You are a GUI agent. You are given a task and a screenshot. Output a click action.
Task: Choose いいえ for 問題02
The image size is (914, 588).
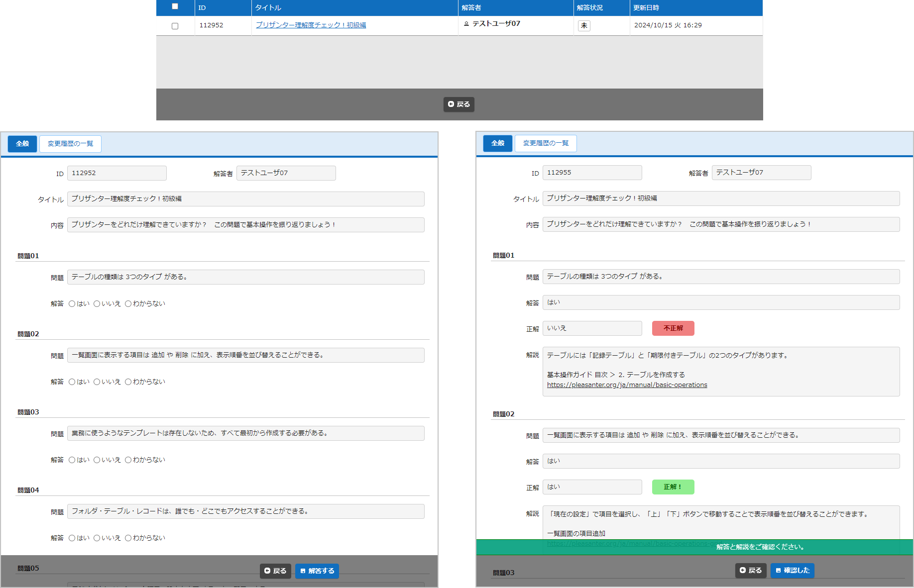(97, 382)
